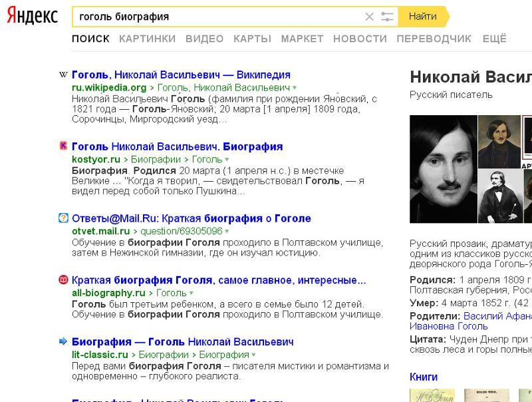Click the Яндекс logo
The width and height of the screenshot is (532, 402).
32,15
